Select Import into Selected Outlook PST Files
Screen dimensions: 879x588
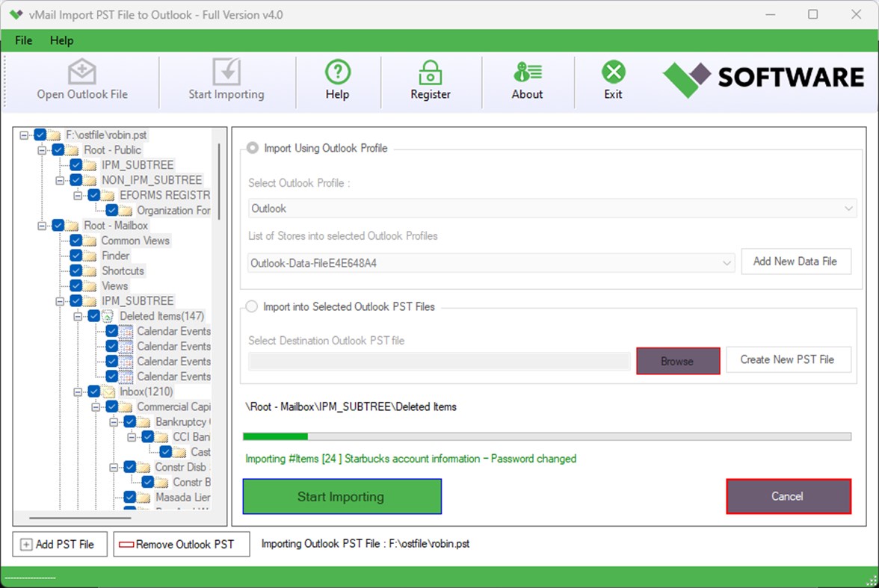tap(252, 306)
